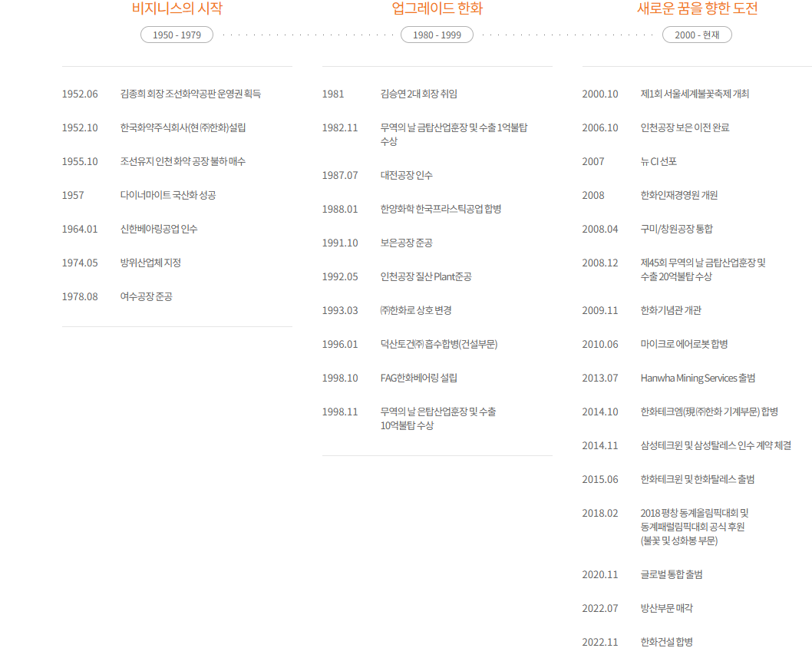Image resolution: width=812 pixels, height=658 pixels.
Task: Click the 2000.10 date
Action: coord(599,94)
